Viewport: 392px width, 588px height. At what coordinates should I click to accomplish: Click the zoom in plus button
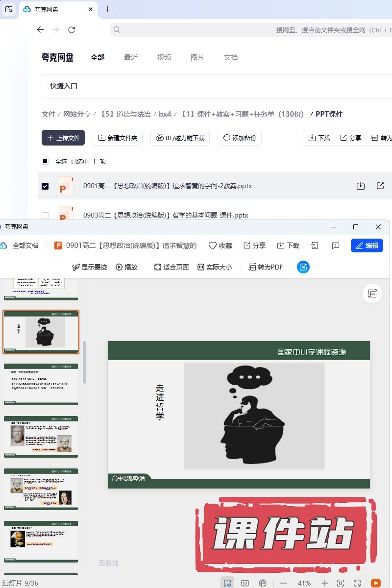point(324,583)
